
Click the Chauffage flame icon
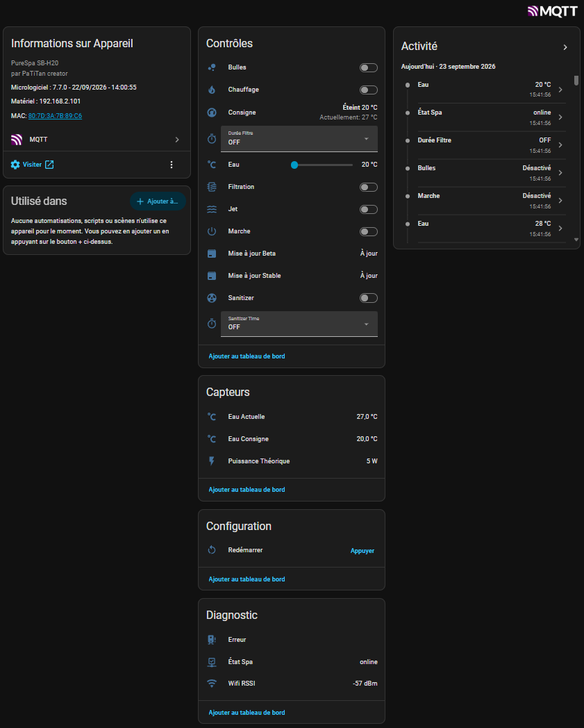[212, 90]
